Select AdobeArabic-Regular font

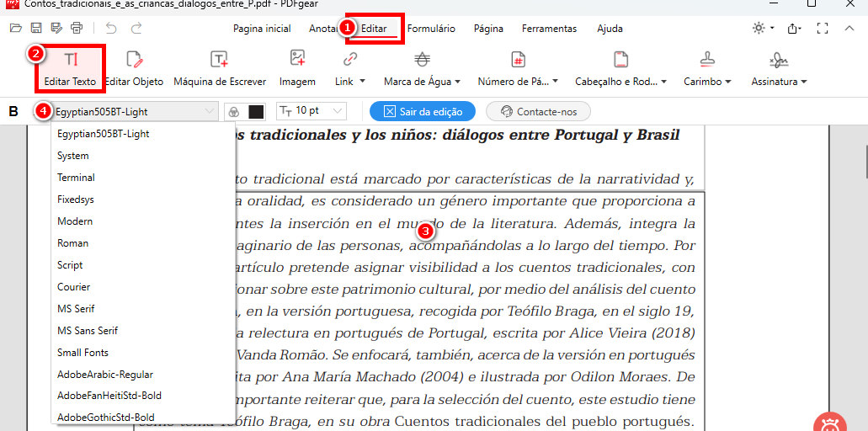[143, 375]
